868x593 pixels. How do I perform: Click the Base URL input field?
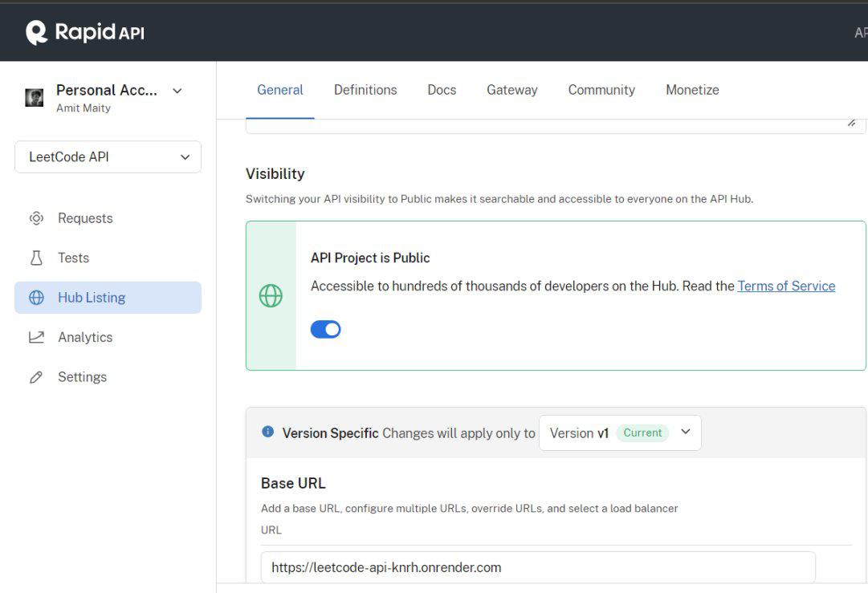[x=538, y=567]
